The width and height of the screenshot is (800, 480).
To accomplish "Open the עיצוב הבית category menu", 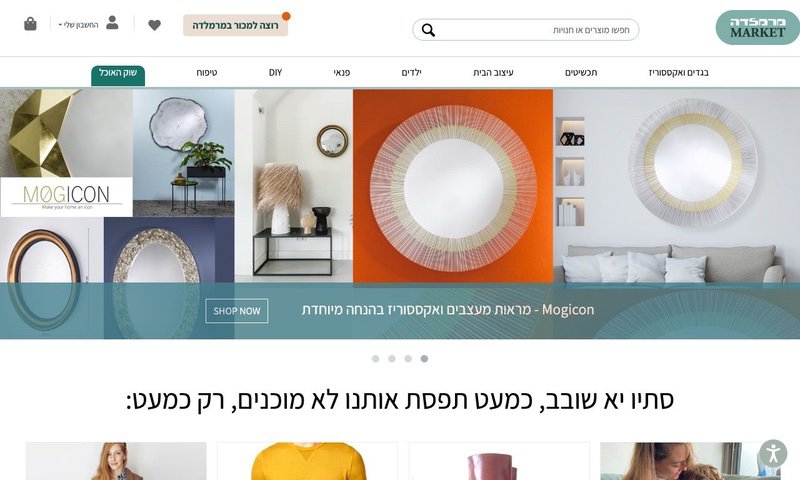I will (x=493, y=72).
